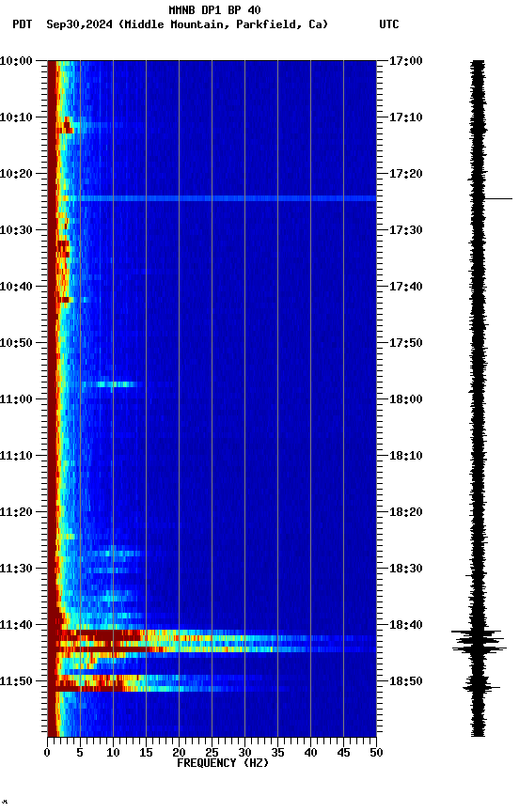
Task: Select the PDT timezone label
Action: (23, 24)
